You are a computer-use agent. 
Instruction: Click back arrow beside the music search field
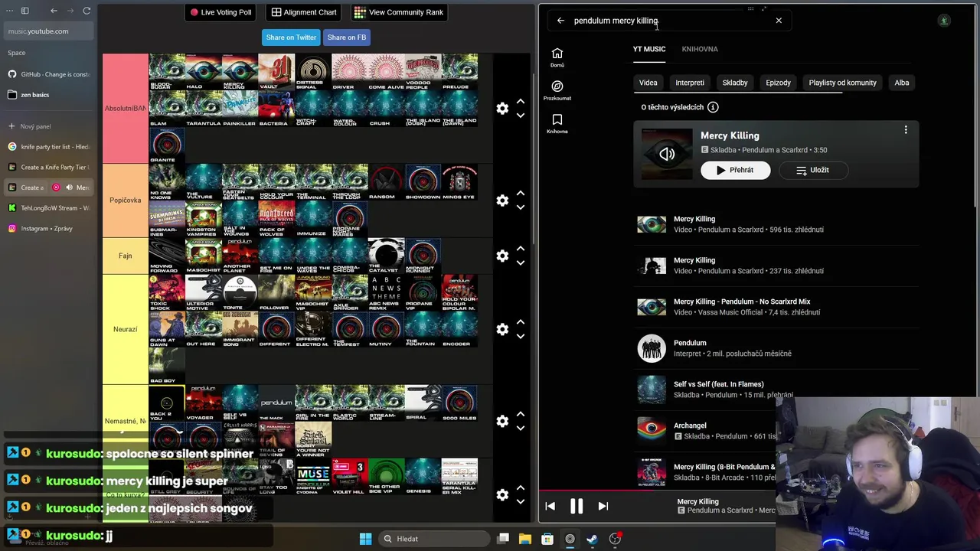(560, 21)
